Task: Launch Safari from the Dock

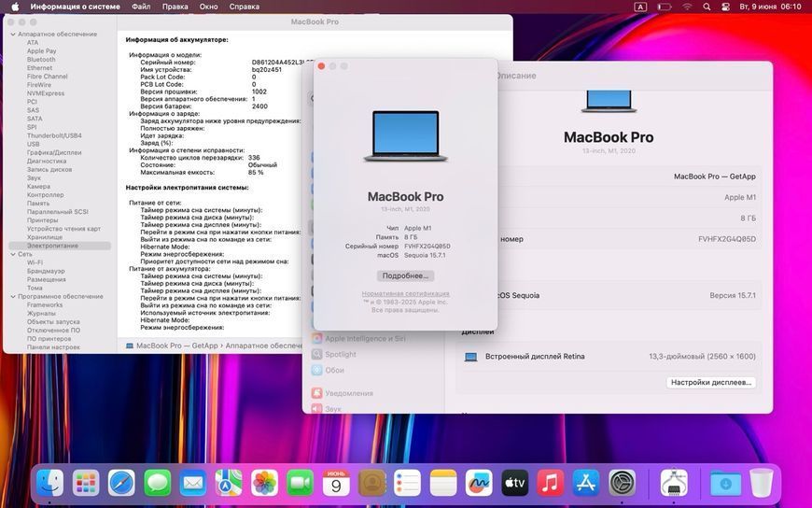Action: pos(121,483)
